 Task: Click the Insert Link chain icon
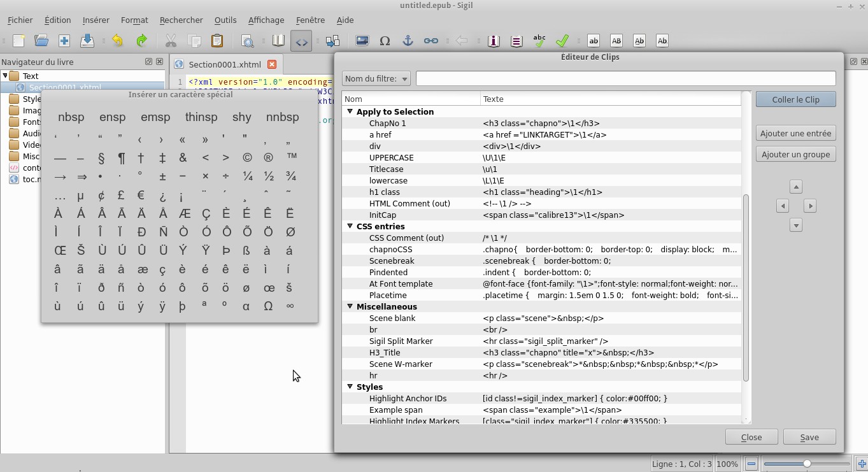click(x=431, y=41)
